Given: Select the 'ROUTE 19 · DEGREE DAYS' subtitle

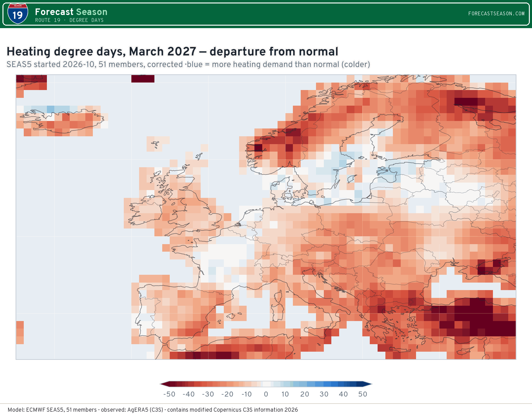Looking at the screenshot, I should tap(69, 20).
